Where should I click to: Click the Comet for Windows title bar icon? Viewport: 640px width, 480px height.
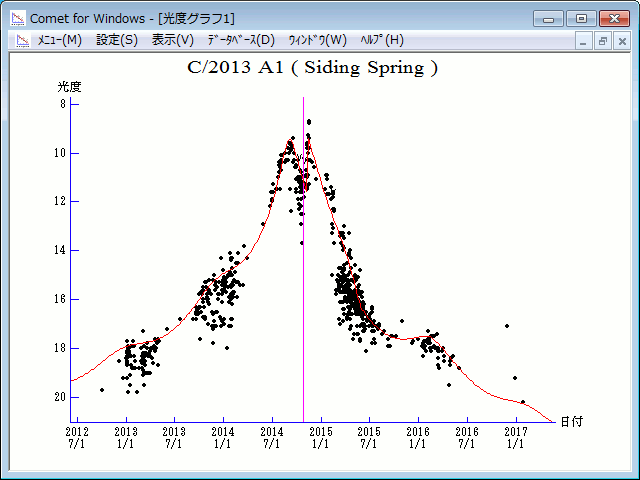[18, 18]
